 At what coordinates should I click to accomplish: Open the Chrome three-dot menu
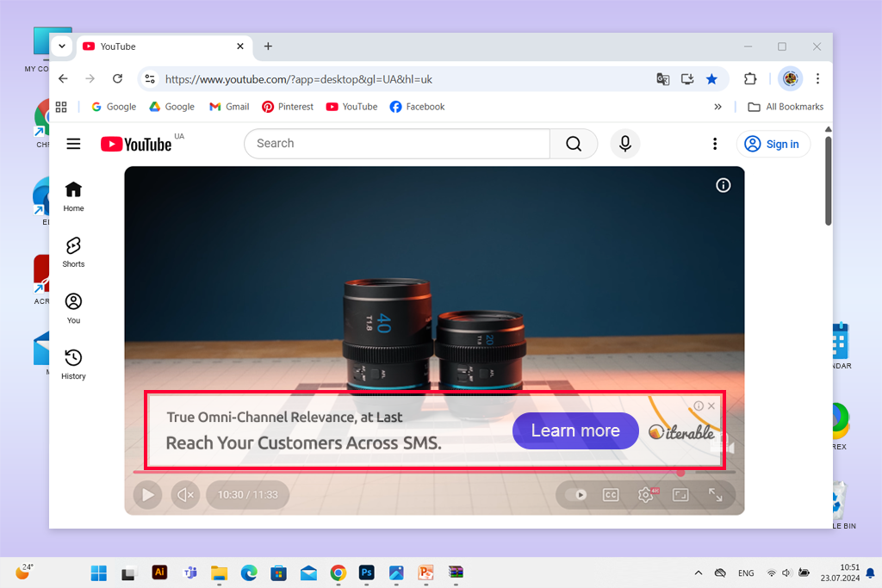pyautogui.click(x=818, y=78)
